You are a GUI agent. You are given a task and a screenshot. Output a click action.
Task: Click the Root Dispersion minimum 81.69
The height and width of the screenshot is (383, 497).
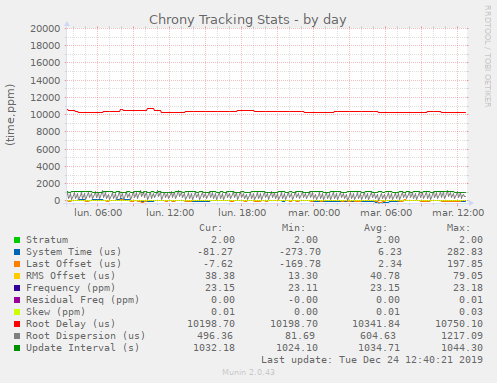pyautogui.click(x=300, y=336)
